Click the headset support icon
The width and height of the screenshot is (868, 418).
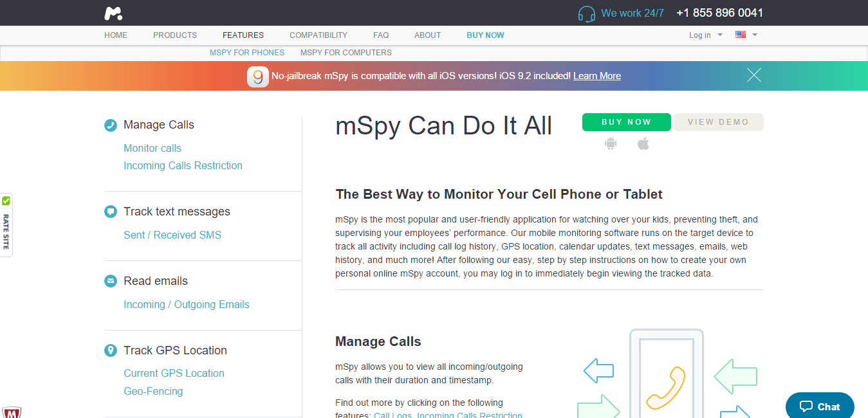coord(586,14)
